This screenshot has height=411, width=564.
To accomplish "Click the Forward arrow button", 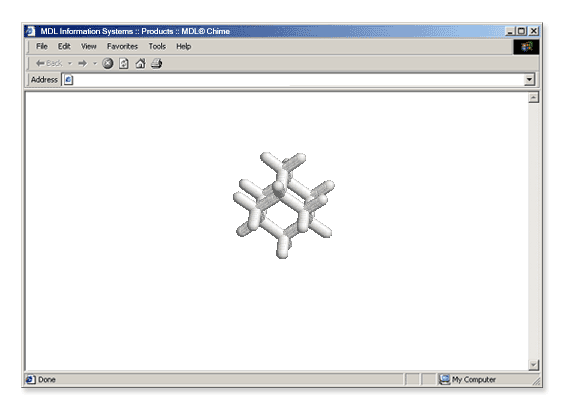I will click(82, 64).
